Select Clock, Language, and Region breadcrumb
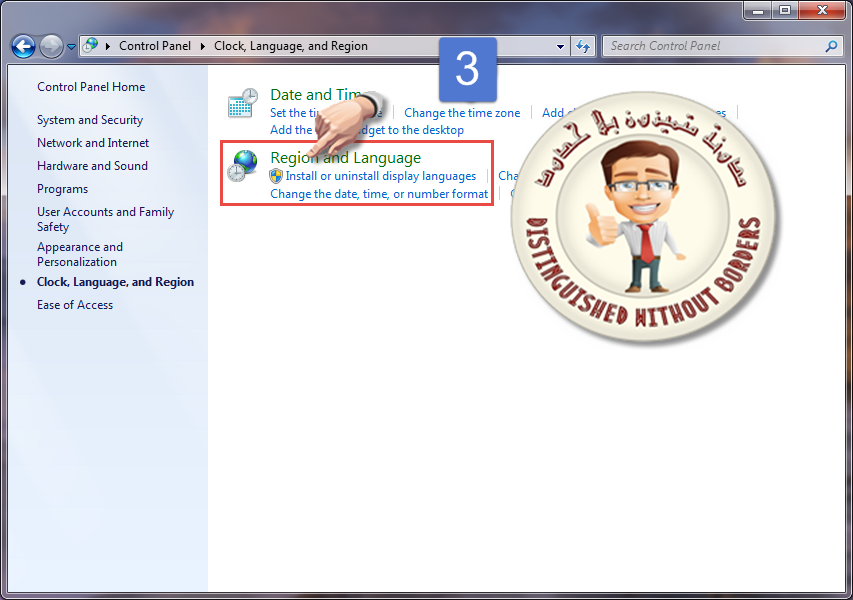The image size is (853, 600). (x=291, y=46)
